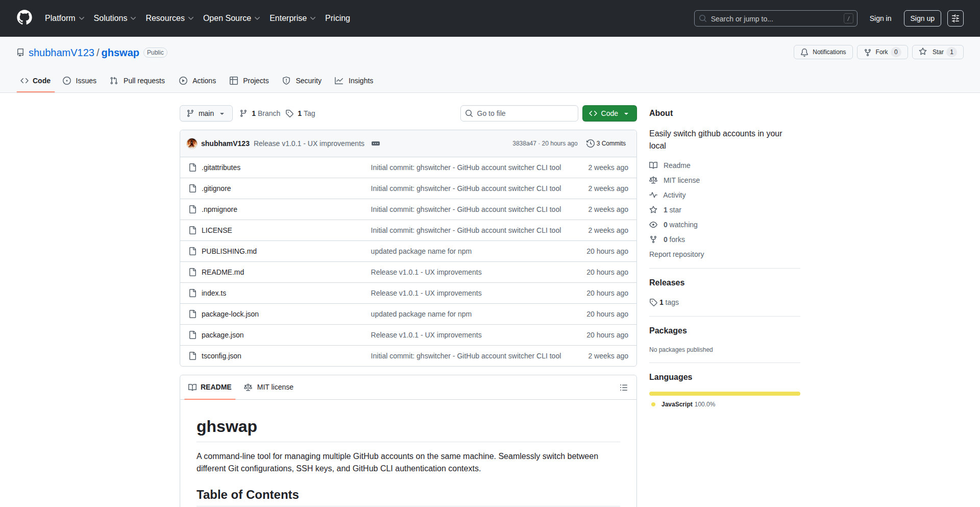Viewport: 980px width, 507px height.
Task: Open the main branch dropdown
Action: click(206, 113)
